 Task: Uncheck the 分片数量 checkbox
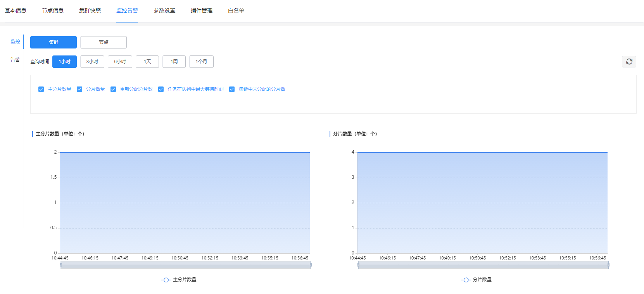(79, 89)
